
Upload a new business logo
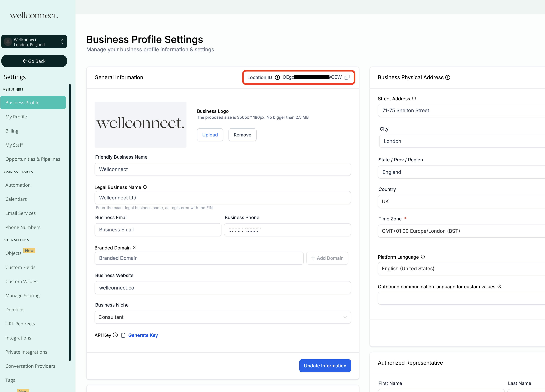[x=210, y=135]
